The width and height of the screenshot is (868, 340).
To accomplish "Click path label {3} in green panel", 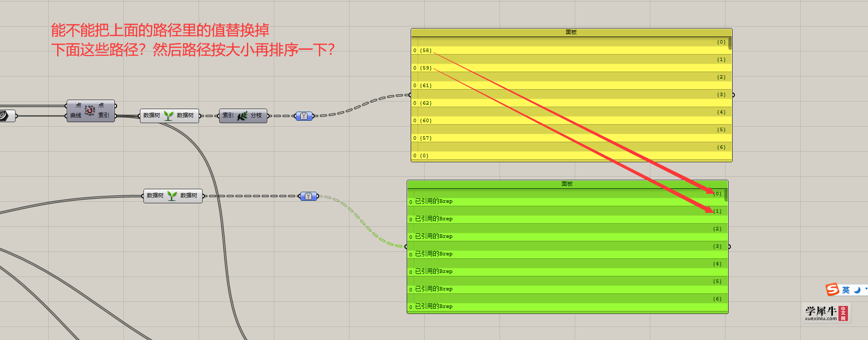I will (x=718, y=246).
